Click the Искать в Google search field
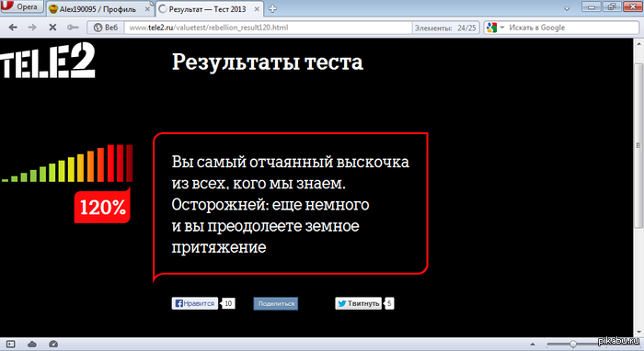 click(x=572, y=28)
